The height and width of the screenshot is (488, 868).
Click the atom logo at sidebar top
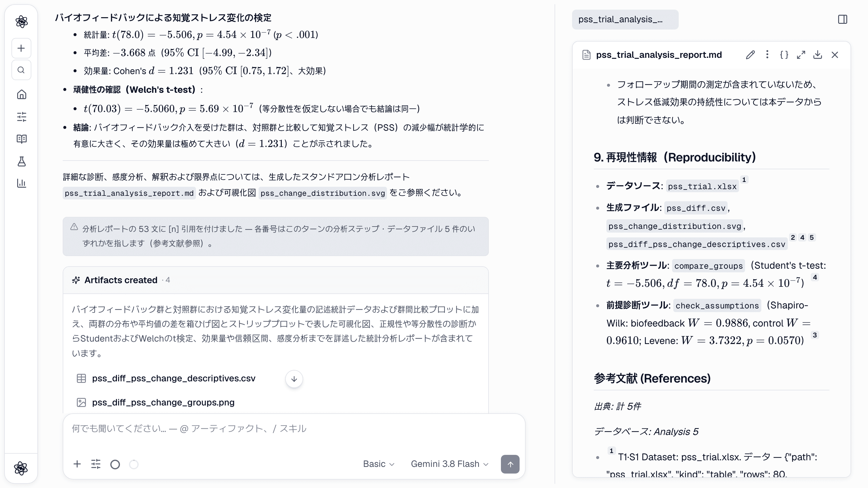tap(22, 22)
